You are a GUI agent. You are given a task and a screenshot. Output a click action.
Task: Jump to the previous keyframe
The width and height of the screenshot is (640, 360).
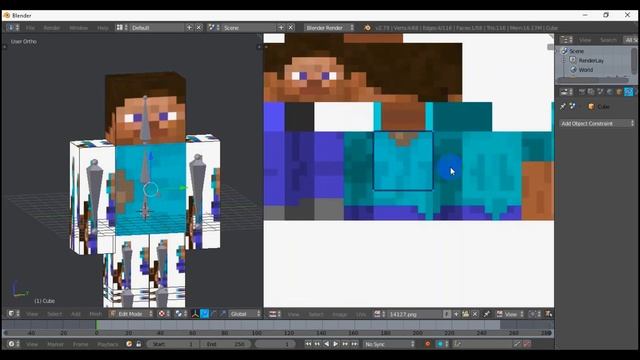click(x=317, y=344)
